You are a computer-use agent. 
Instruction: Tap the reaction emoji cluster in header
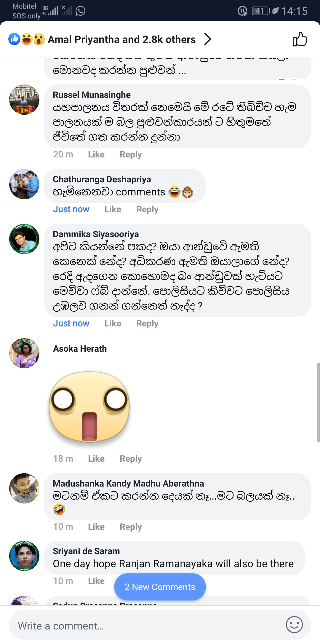coord(27,39)
